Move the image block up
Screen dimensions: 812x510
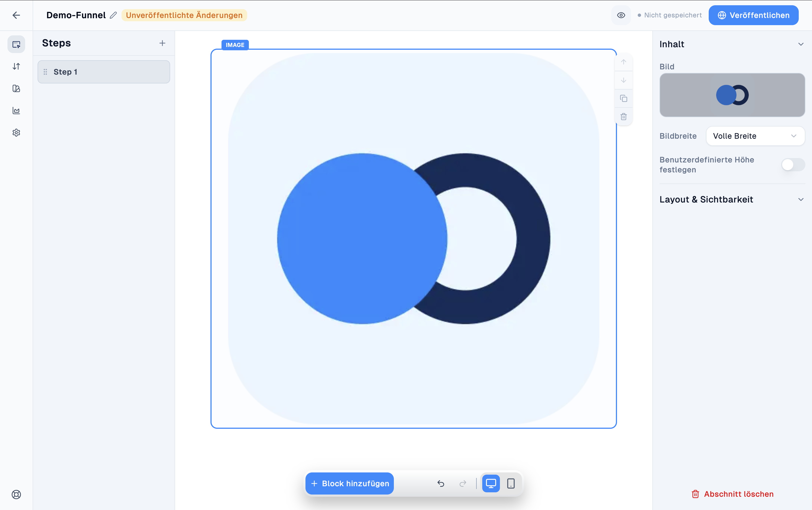pos(624,62)
